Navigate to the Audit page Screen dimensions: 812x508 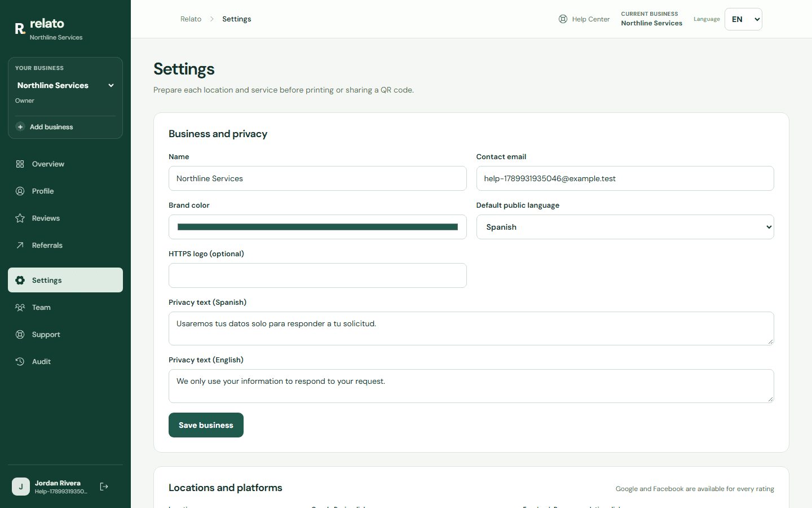pos(65,362)
